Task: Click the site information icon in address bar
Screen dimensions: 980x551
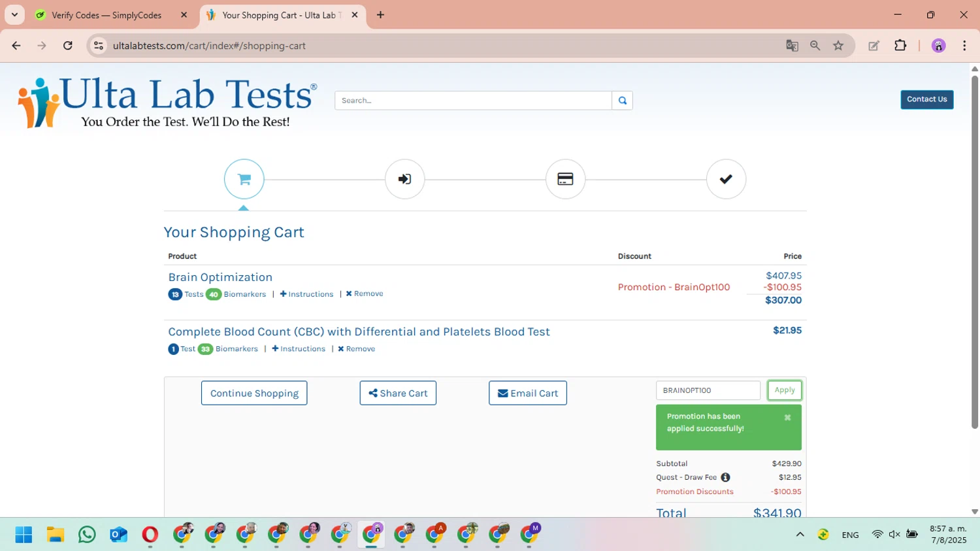Action: (x=99, y=46)
